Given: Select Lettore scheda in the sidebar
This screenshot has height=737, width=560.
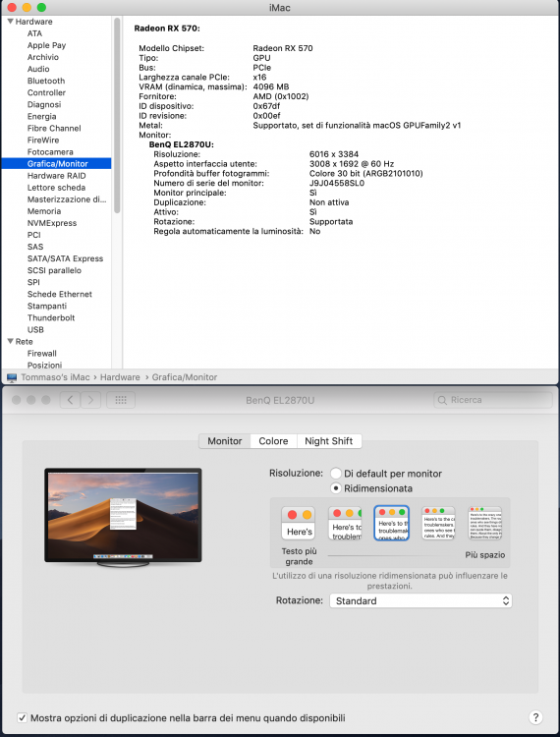Looking at the screenshot, I should [x=56, y=187].
